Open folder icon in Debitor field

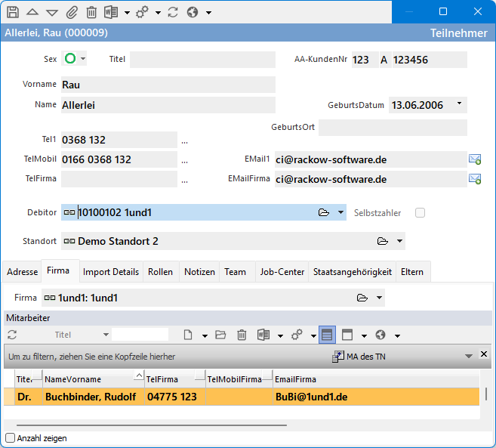tap(324, 213)
